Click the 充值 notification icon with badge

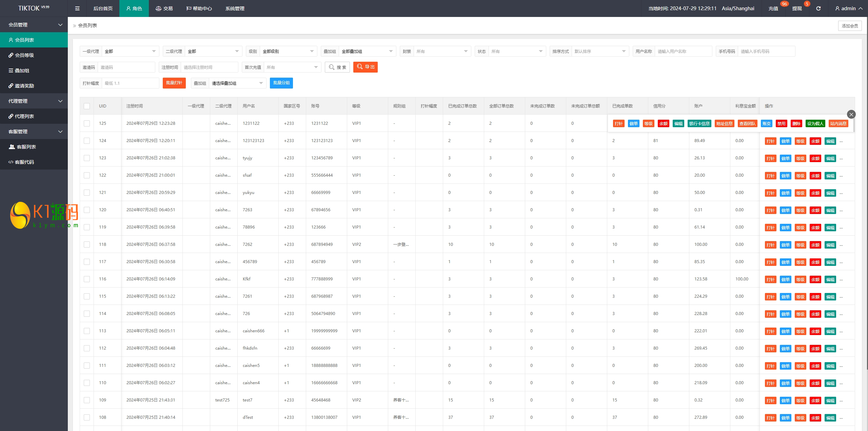tap(773, 8)
